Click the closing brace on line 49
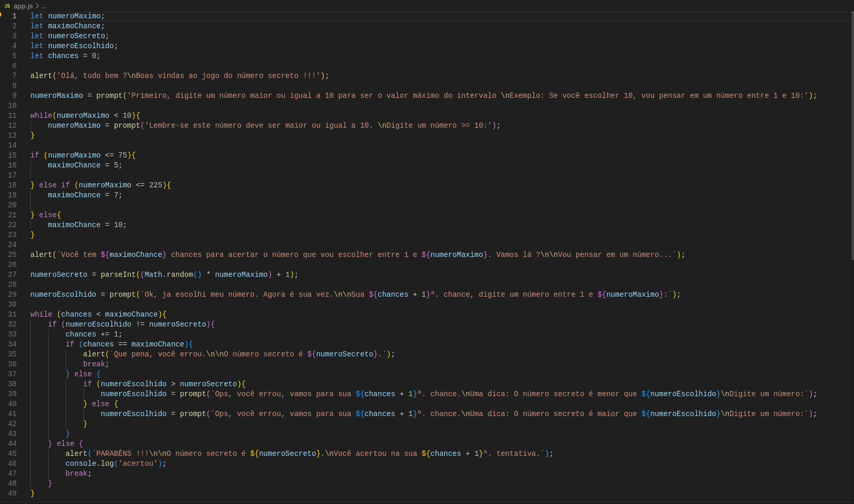The height and width of the screenshot is (504, 854). pyautogui.click(x=32, y=494)
